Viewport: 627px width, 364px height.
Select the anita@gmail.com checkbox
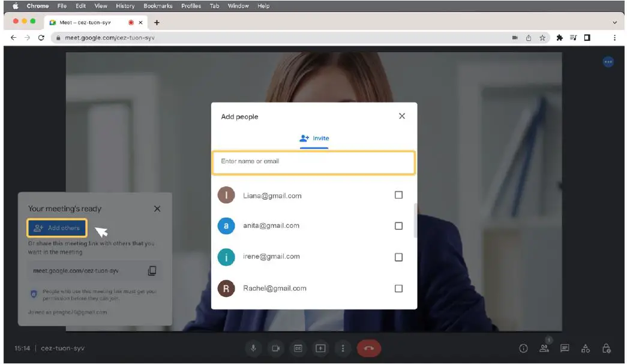tap(398, 226)
